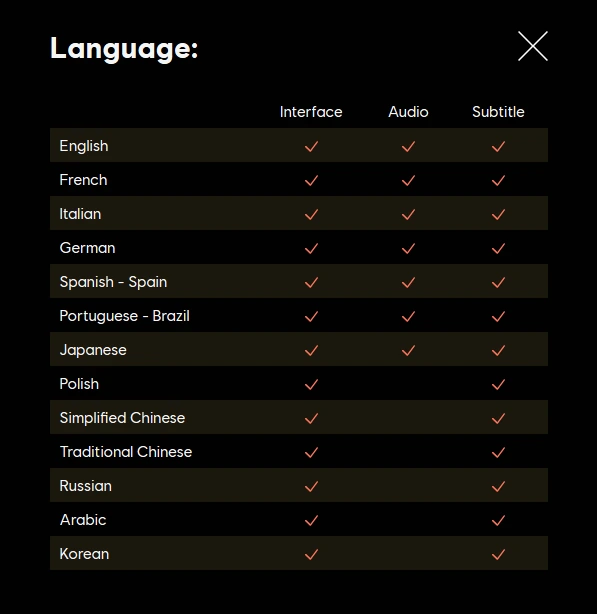Click the German Interface checkmark

click(312, 249)
